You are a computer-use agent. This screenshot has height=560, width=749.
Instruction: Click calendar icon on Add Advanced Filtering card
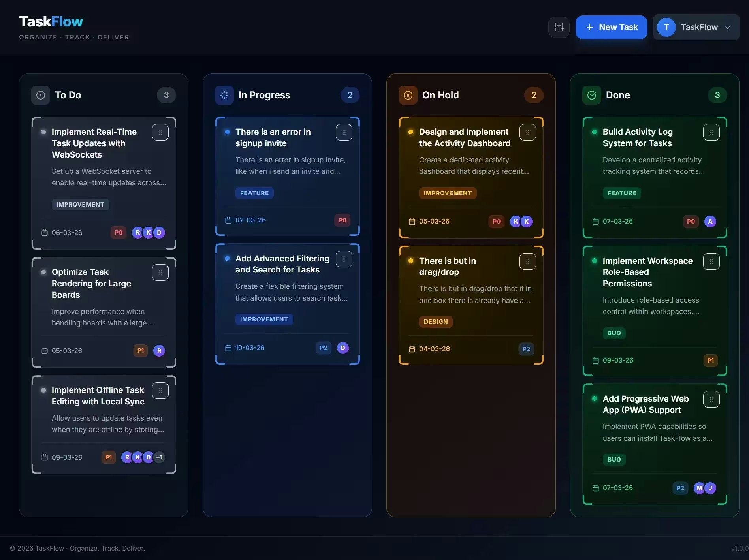point(228,348)
